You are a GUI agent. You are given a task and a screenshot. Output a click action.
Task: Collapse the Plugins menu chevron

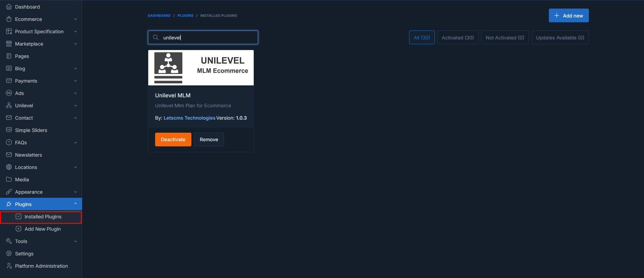[75, 204]
